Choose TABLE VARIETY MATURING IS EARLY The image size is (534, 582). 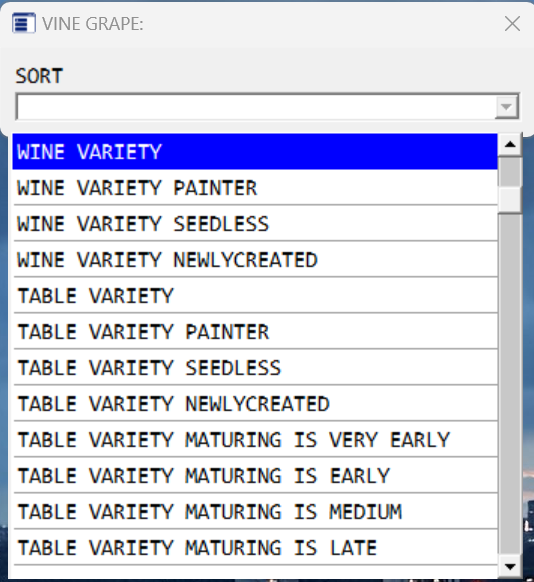[255, 476]
